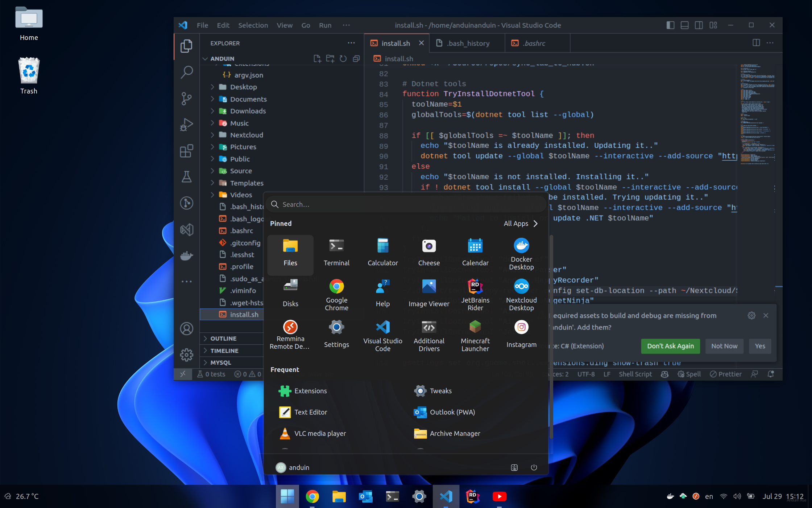
Task: Open the Search view in activity bar
Action: (x=186, y=72)
